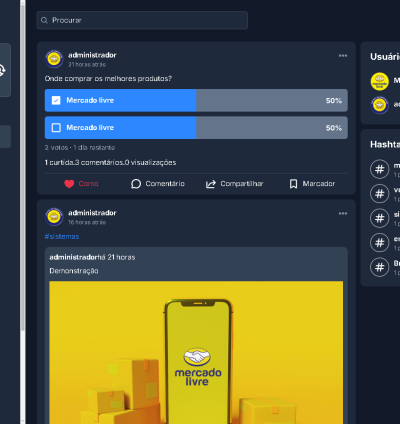This screenshot has width=400, height=424.
Task: Click the red heart Like icon
Action: tap(69, 184)
